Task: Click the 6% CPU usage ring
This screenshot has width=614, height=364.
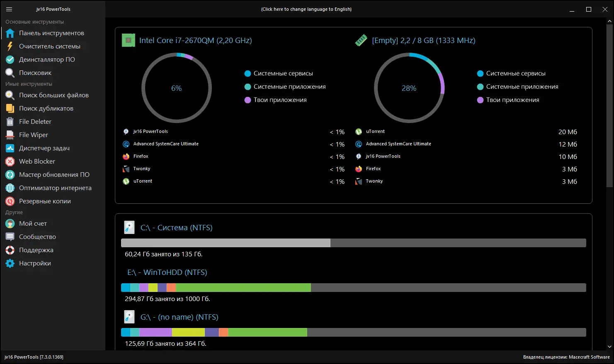Action: click(x=177, y=88)
